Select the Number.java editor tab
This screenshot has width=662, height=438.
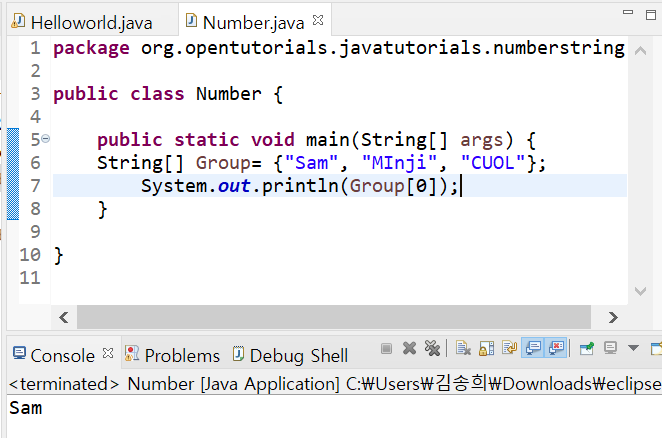[253, 22]
